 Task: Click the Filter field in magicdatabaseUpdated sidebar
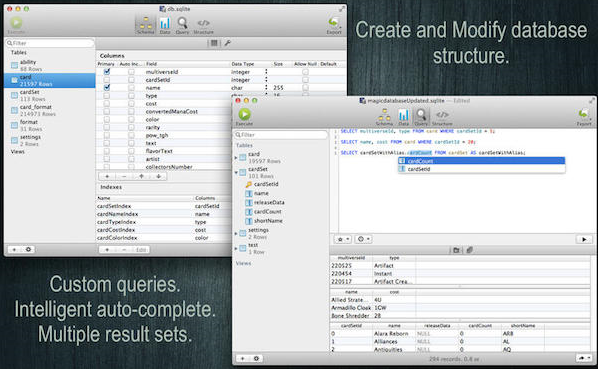click(x=281, y=135)
